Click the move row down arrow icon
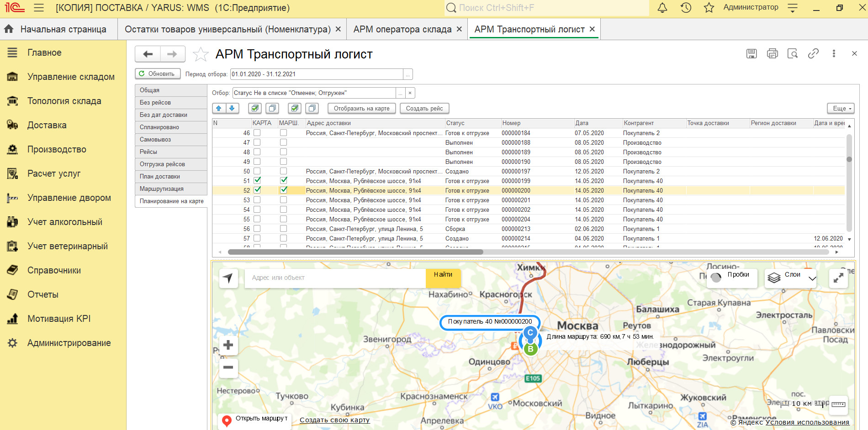 (x=232, y=108)
